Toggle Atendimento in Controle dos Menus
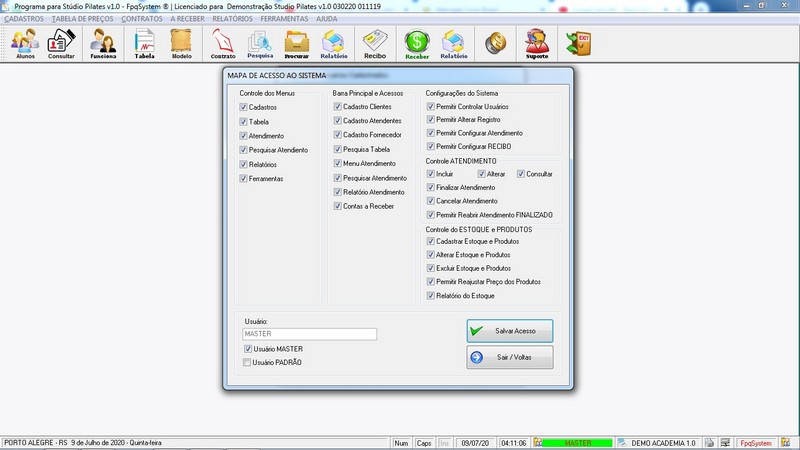Image resolution: width=800 pixels, height=450 pixels. pyautogui.click(x=243, y=136)
